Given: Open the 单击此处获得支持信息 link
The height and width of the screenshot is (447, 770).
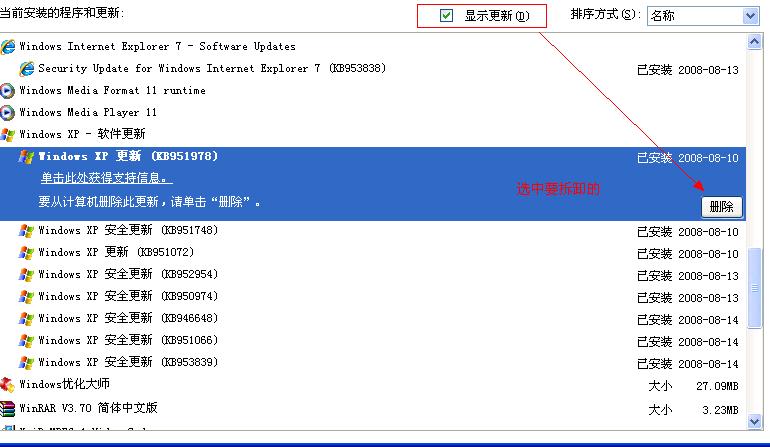Looking at the screenshot, I should pyautogui.click(x=107, y=178).
